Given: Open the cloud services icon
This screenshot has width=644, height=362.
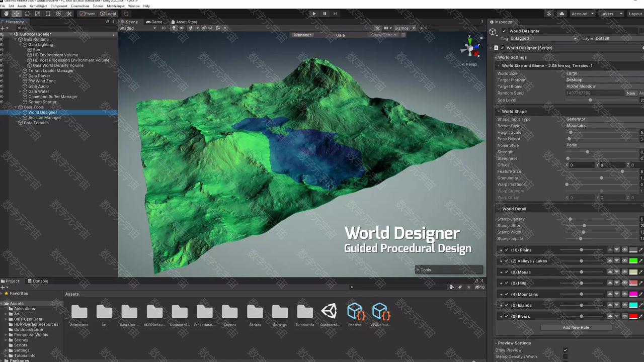Looking at the screenshot, I should [561, 14].
